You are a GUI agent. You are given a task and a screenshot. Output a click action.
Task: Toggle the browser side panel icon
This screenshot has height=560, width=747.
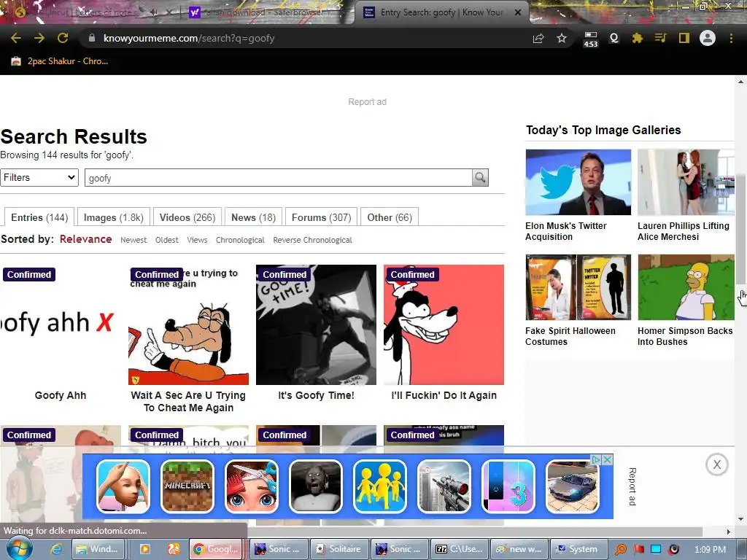684,38
